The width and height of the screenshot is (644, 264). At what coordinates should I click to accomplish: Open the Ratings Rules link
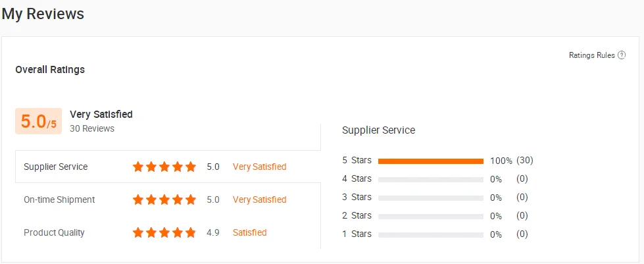click(x=592, y=55)
